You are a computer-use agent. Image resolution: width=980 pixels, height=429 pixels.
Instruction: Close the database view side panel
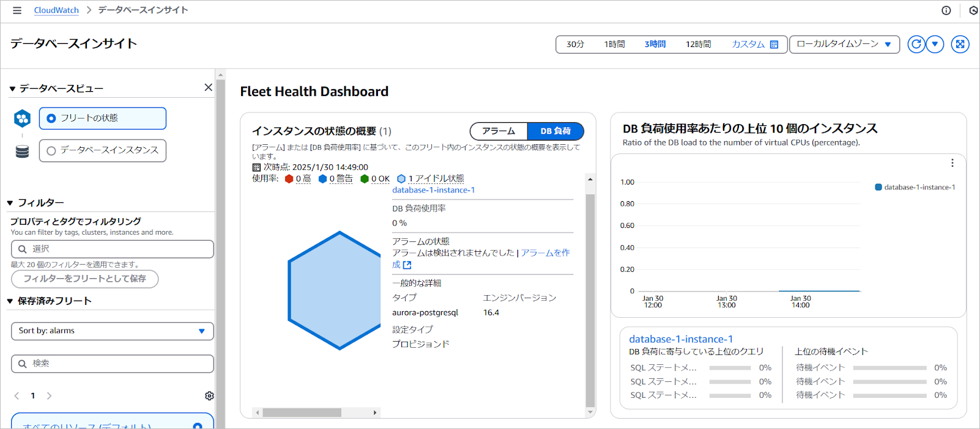(x=208, y=87)
